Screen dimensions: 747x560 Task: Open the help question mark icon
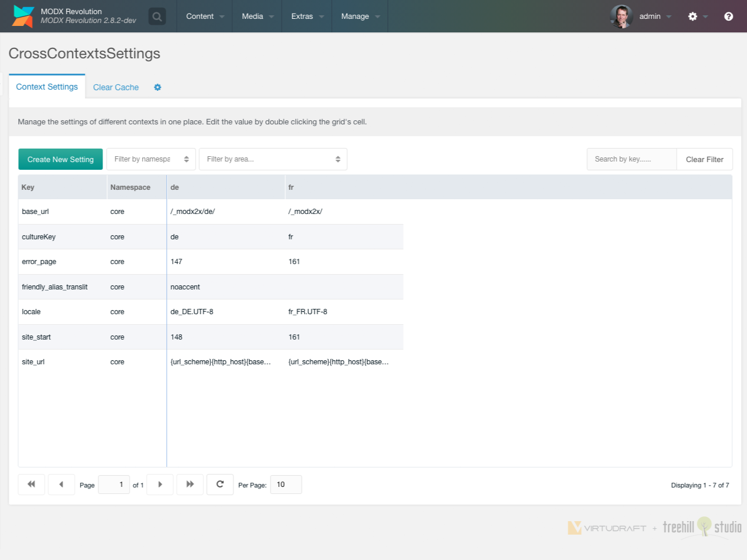click(x=729, y=17)
